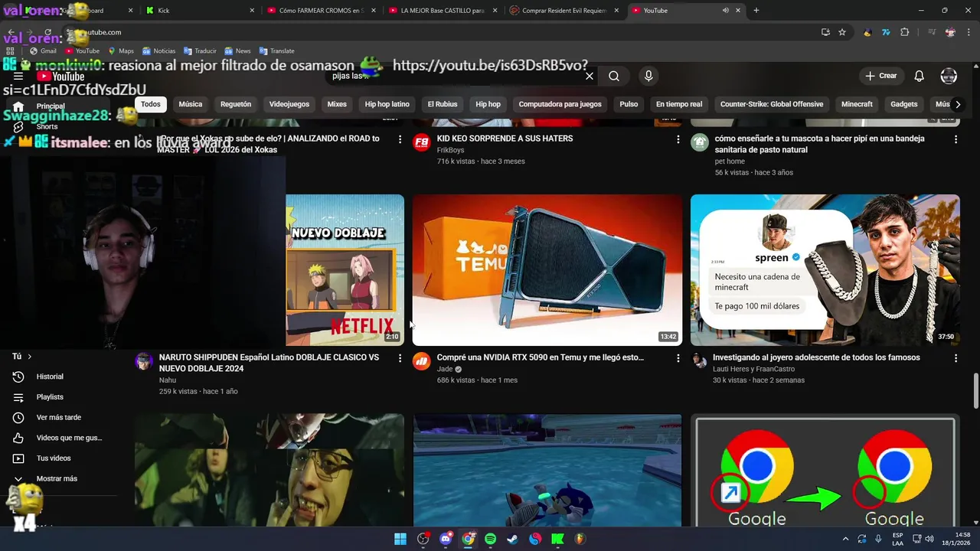The image size is (980, 551).
Task: Open Discord from the taskbar
Action: pos(446,539)
